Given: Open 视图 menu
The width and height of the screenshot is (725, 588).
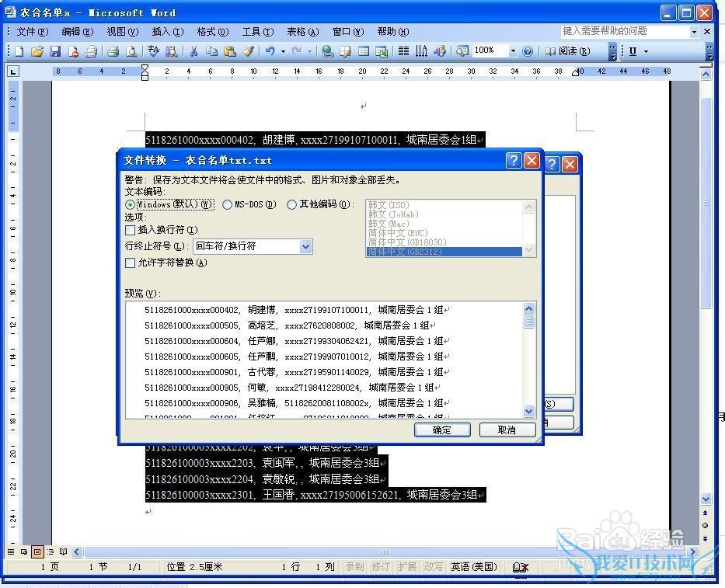Looking at the screenshot, I should (123, 31).
